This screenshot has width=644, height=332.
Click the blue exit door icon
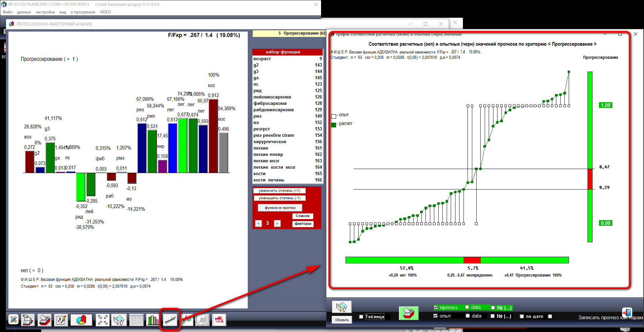point(627,313)
